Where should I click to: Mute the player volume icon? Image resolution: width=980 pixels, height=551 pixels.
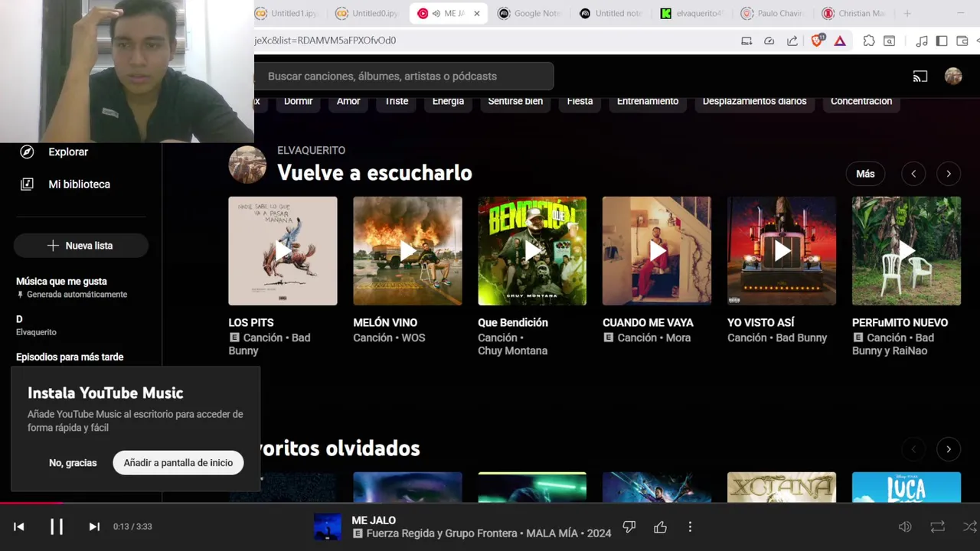pyautogui.click(x=905, y=527)
